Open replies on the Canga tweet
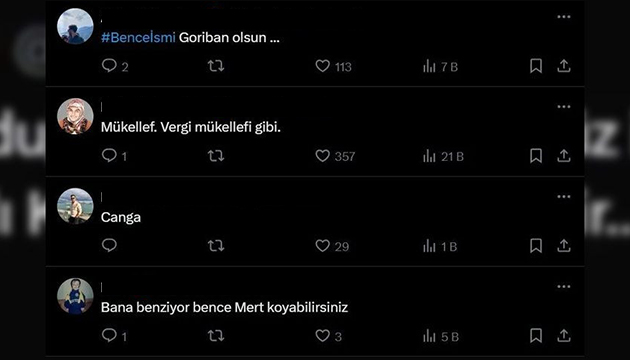Image resolution: width=630 pixels, height=360 pixels. 109,245
